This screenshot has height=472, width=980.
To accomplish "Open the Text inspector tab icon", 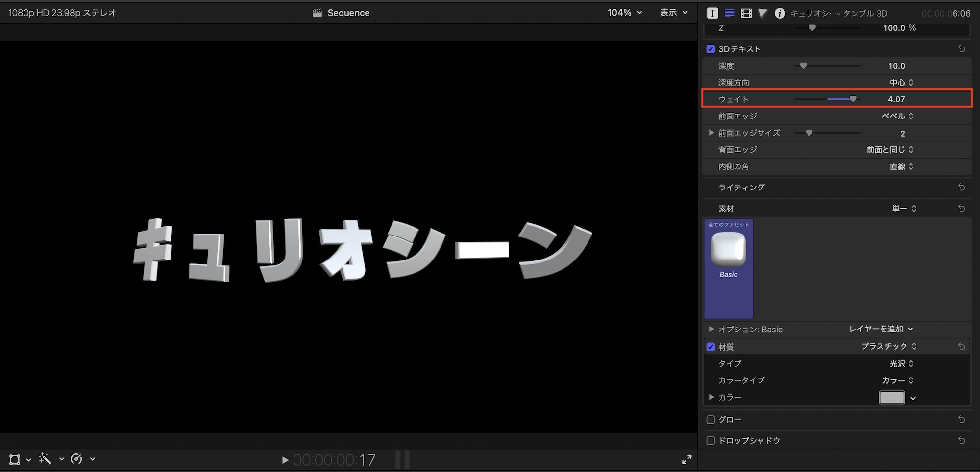I will pos(729,13).
